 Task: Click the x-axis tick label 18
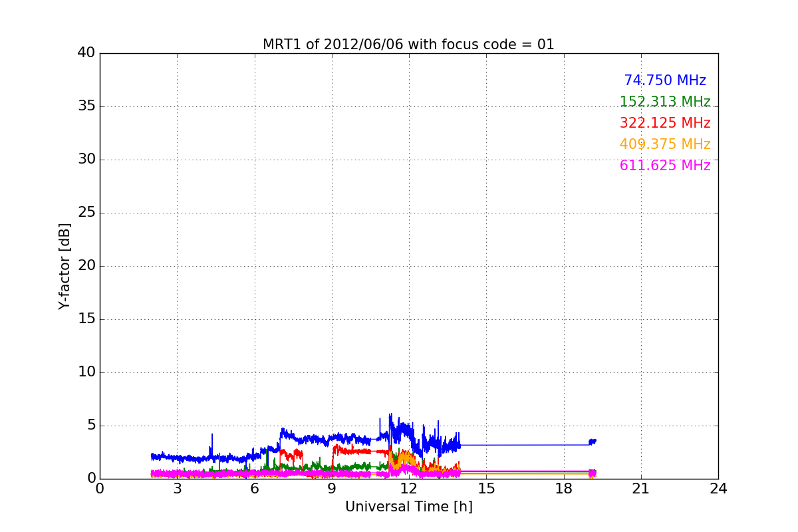pos(564,489)
